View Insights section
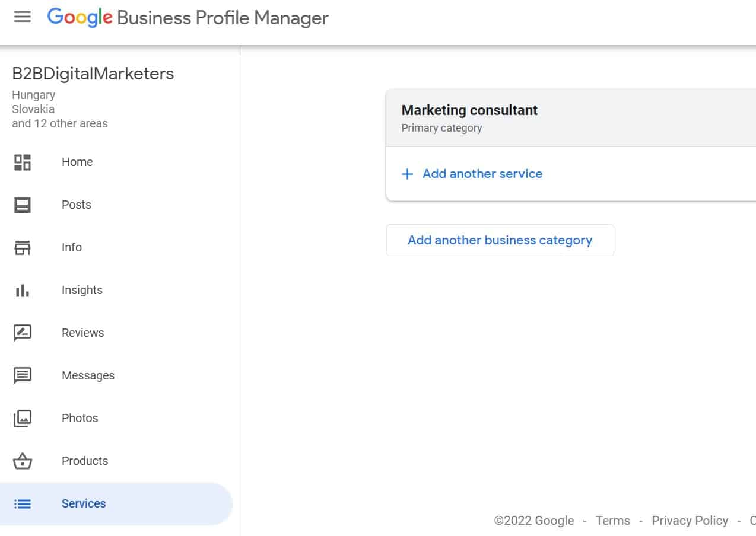 [x=82, y=290]
